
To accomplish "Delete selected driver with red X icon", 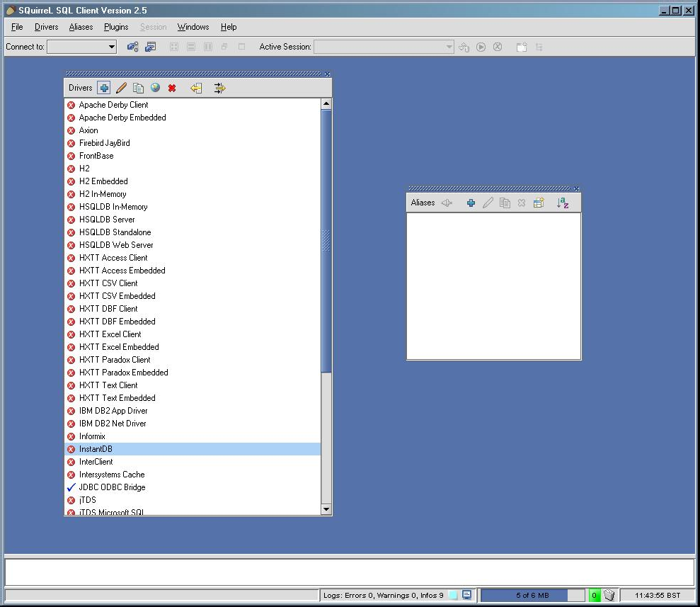I will 172,88.
